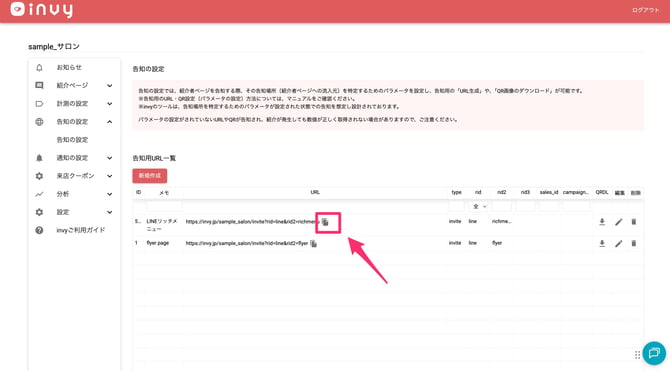670x371 pixels.
Task: Expand the 設定 menu chevron
Action: (110, 212)
